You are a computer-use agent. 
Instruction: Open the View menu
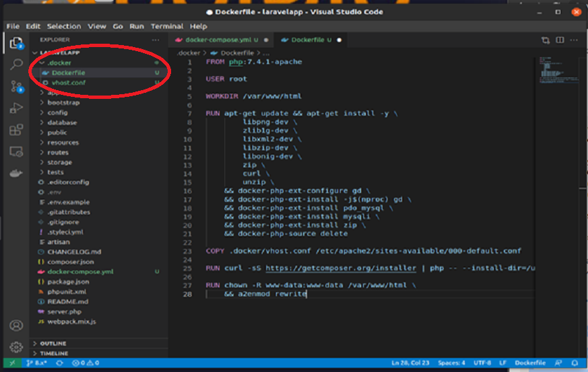[x=97, y=26]
